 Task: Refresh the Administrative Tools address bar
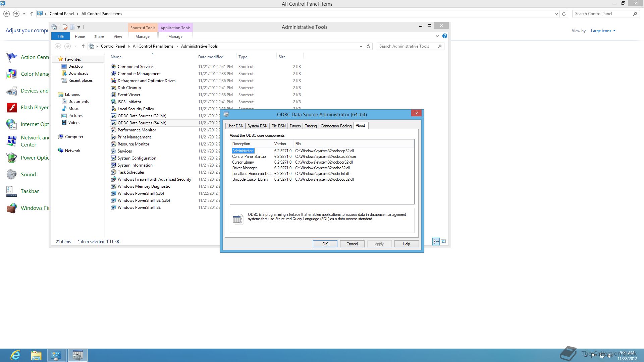tap(368, 46)
